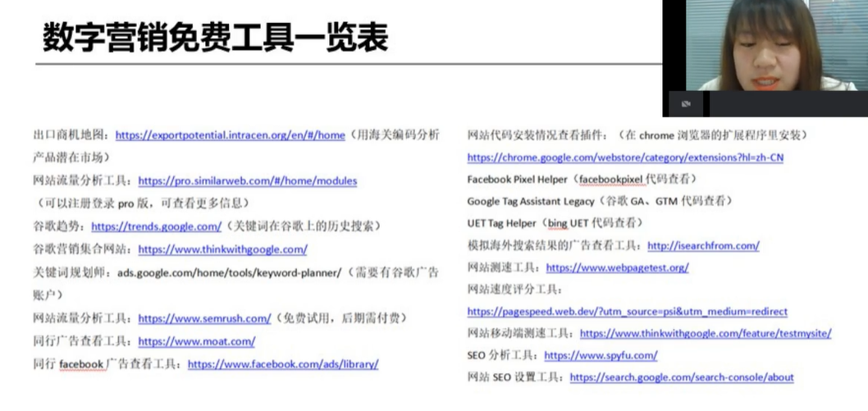Open the thinkwithgoogle testmysite link

[x=706, y=334]
